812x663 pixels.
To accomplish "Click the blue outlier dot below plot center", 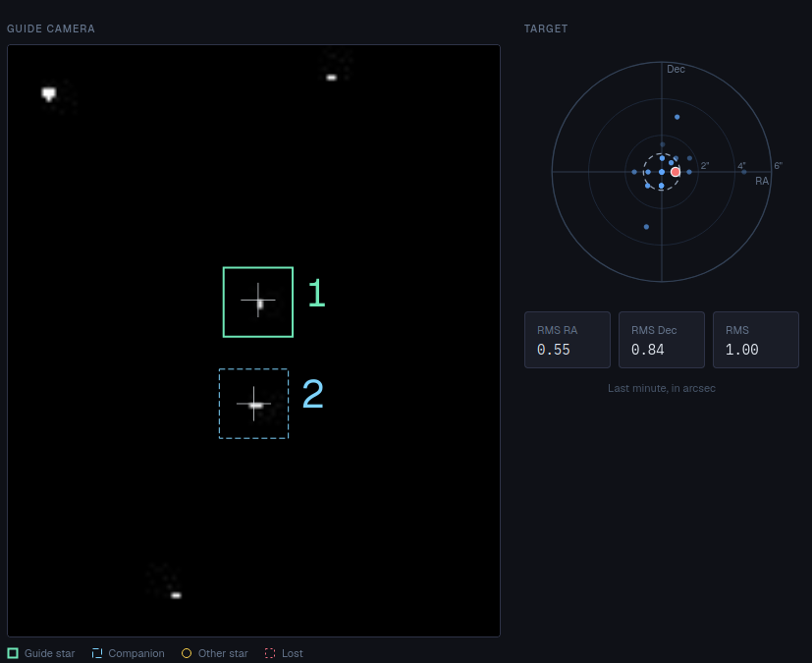I will coord(646,227).
